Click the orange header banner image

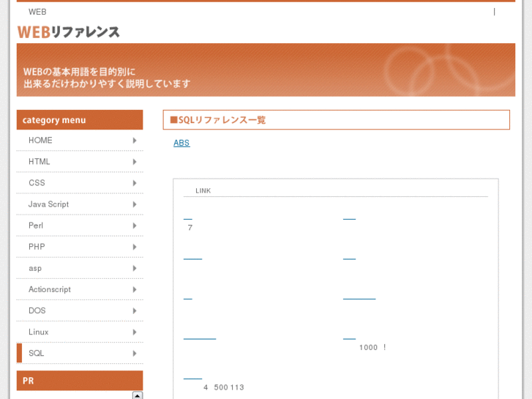point(266,70)
